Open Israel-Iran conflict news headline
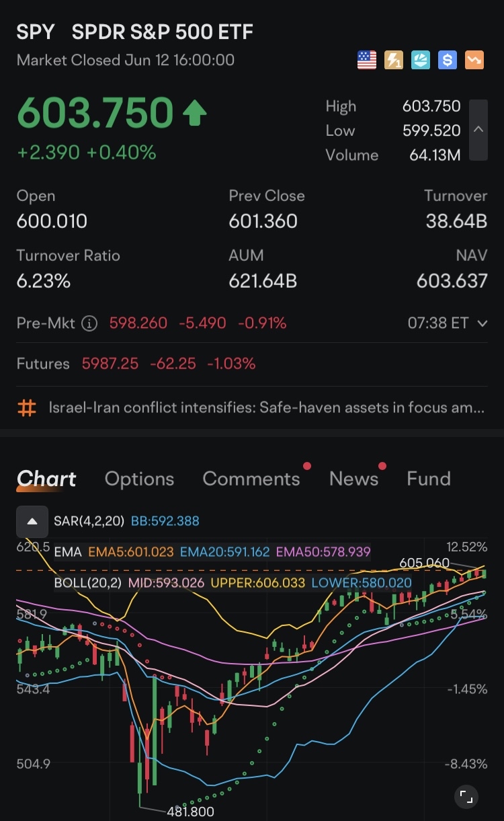 266,407
